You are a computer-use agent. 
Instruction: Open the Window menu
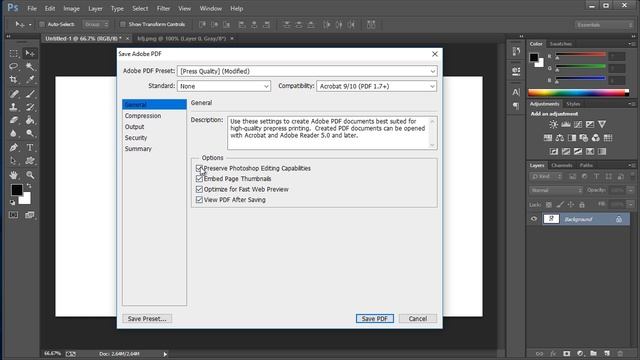tap(211, 8)
